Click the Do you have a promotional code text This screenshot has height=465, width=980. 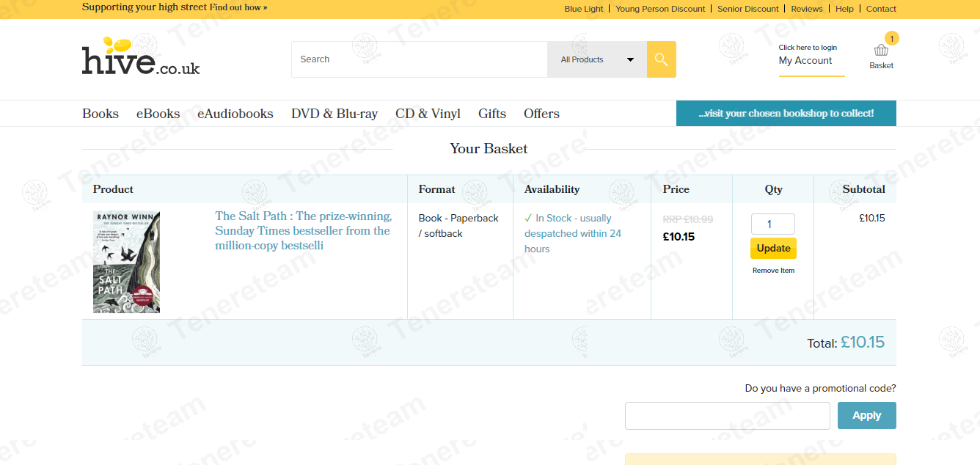[x=820, y=388]
